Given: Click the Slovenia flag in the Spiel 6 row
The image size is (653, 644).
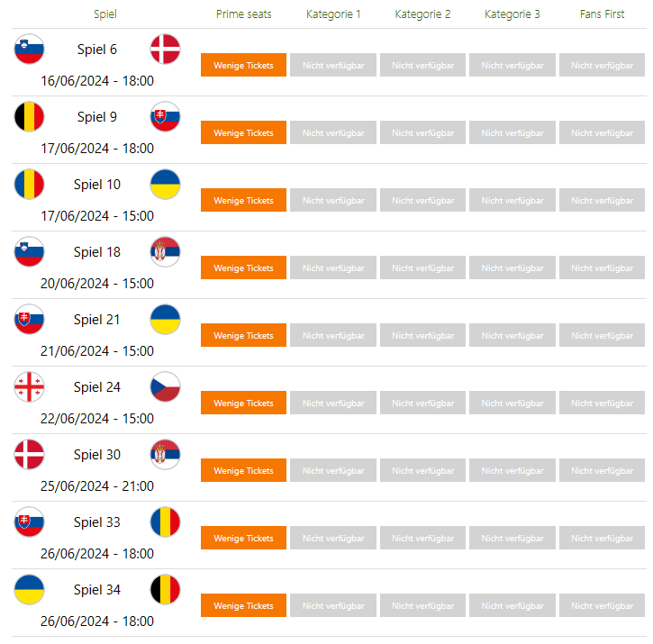Looking at the screenshot, I should (30, 49).
